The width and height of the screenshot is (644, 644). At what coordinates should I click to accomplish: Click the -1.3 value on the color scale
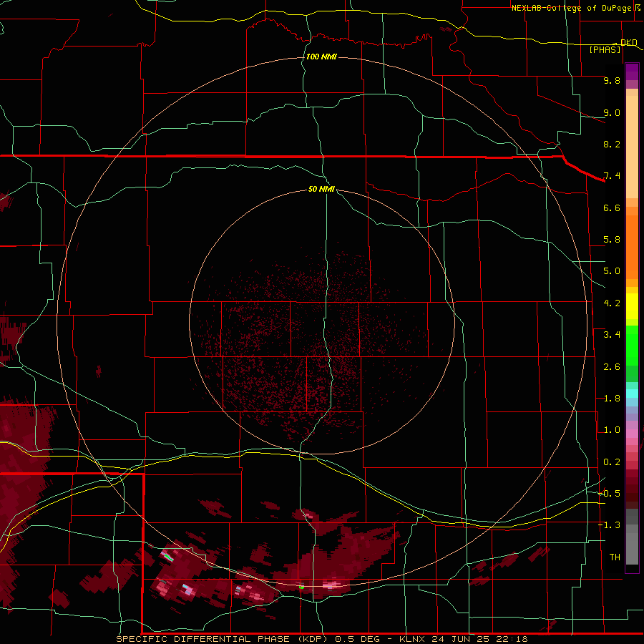pyautogui.click(x=609, y=525)
